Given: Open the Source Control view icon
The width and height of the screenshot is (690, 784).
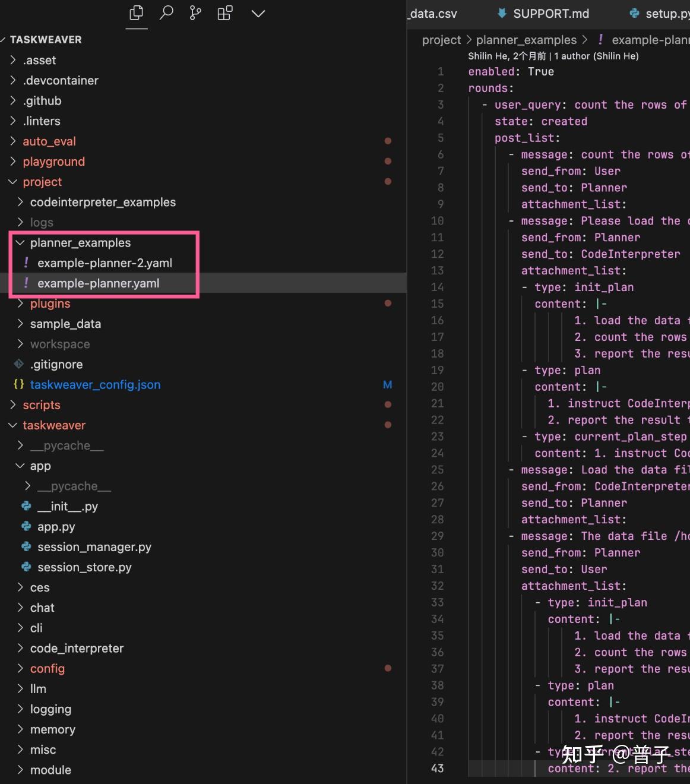Looking at the screenshot, I should 195,13.
